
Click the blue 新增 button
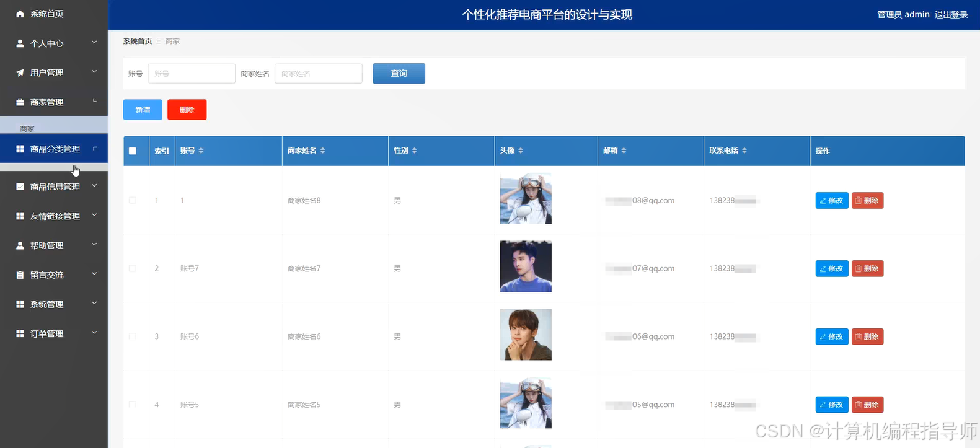point(143,110)
